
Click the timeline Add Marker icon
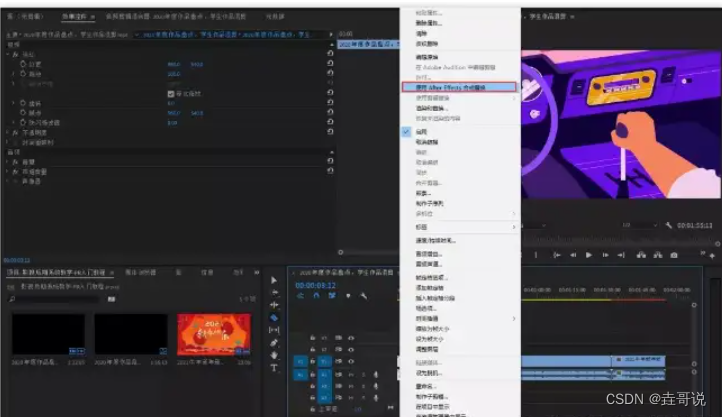[348, 296]
